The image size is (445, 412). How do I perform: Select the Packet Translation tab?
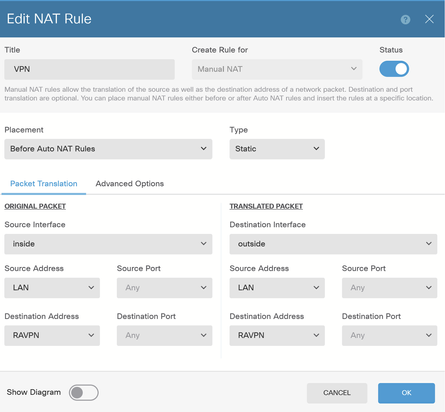coord(44,184)
